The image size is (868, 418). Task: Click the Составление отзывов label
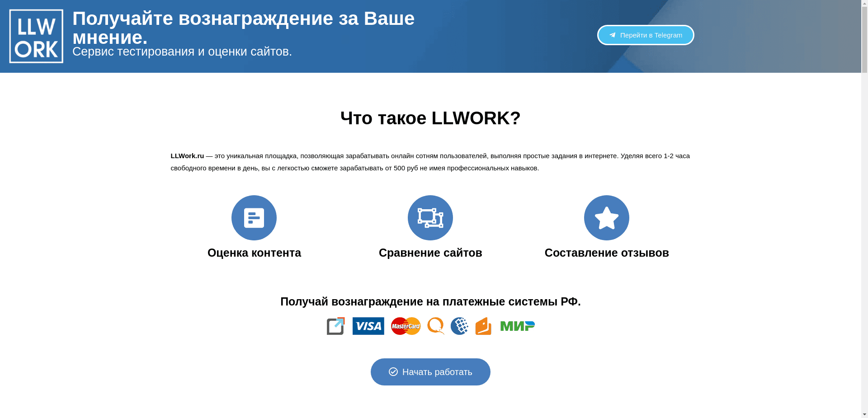[606, 253]
